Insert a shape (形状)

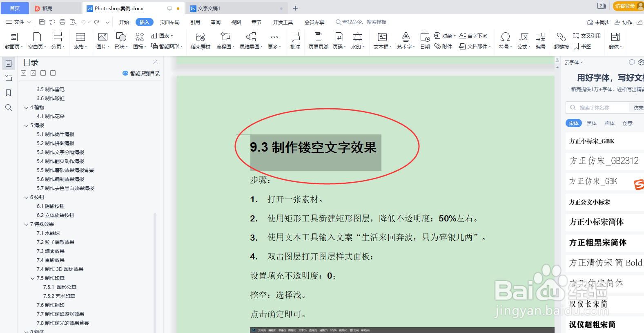[121, 41]
